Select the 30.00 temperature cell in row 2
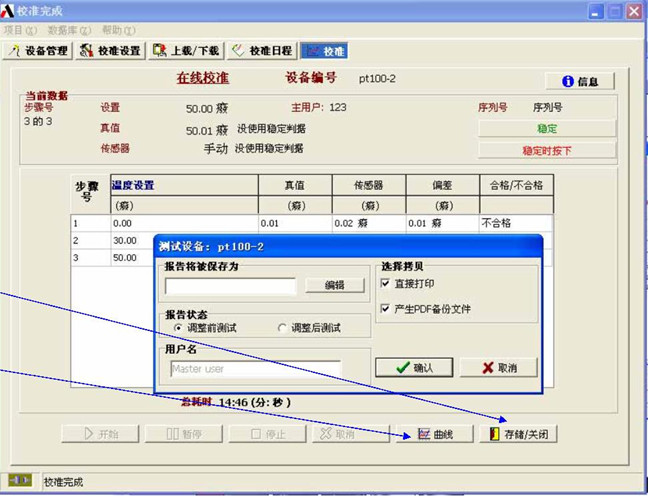 pyautogui.click(x=132, y=241)
